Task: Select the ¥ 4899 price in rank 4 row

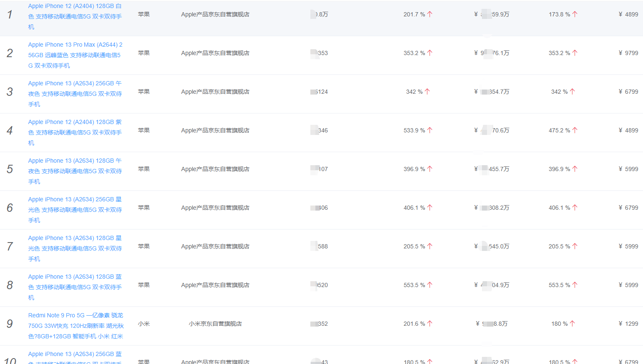Action: click(628, 130)
